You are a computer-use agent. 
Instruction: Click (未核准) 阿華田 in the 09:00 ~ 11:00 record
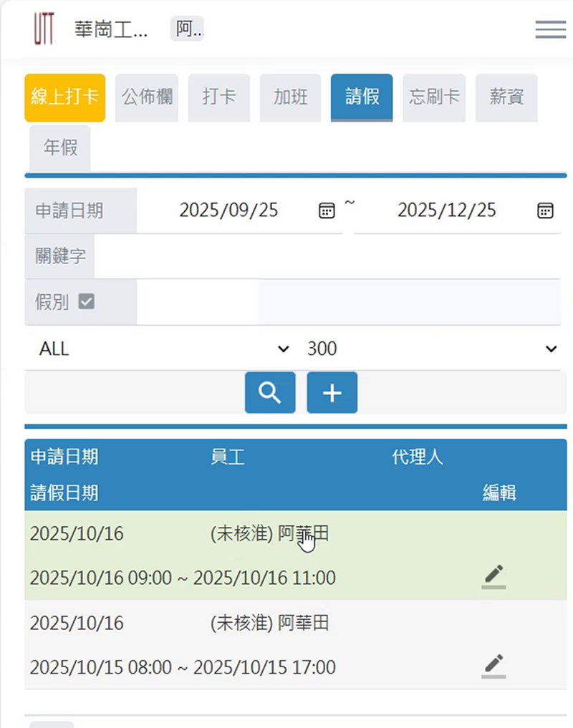pos(269,533)
